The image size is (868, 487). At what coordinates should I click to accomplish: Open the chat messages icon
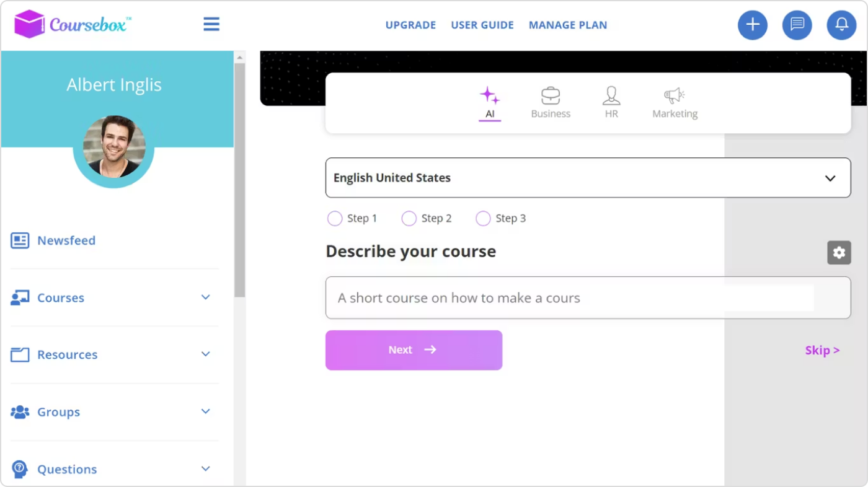click(x=797, y=25)
